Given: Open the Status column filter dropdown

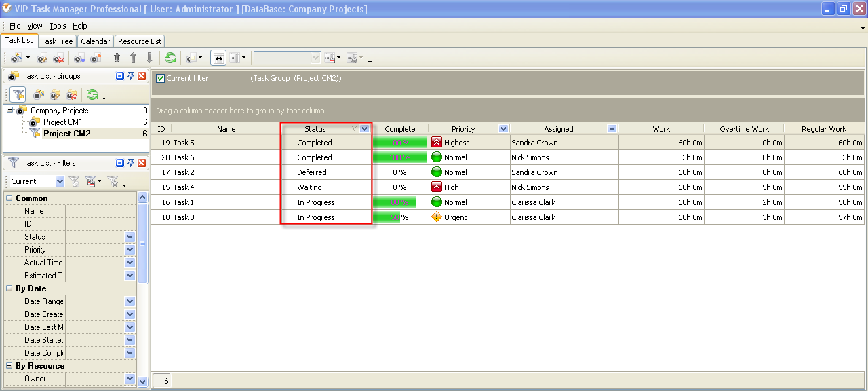Looking at the screenshot, I should (365, 129).
